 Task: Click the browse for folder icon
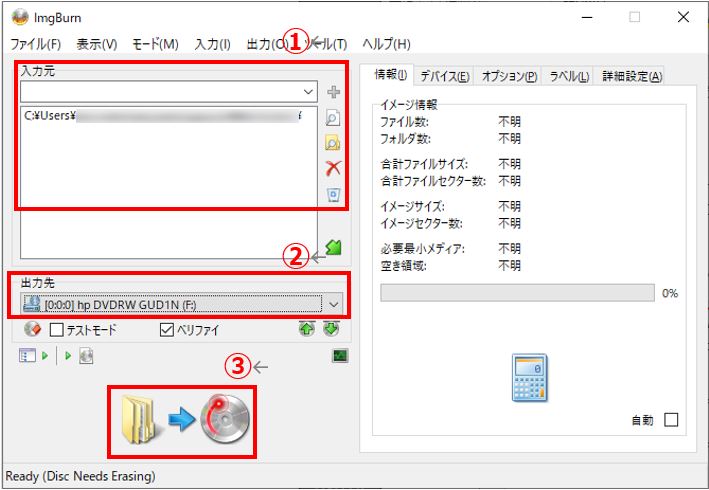click(333, 143)
